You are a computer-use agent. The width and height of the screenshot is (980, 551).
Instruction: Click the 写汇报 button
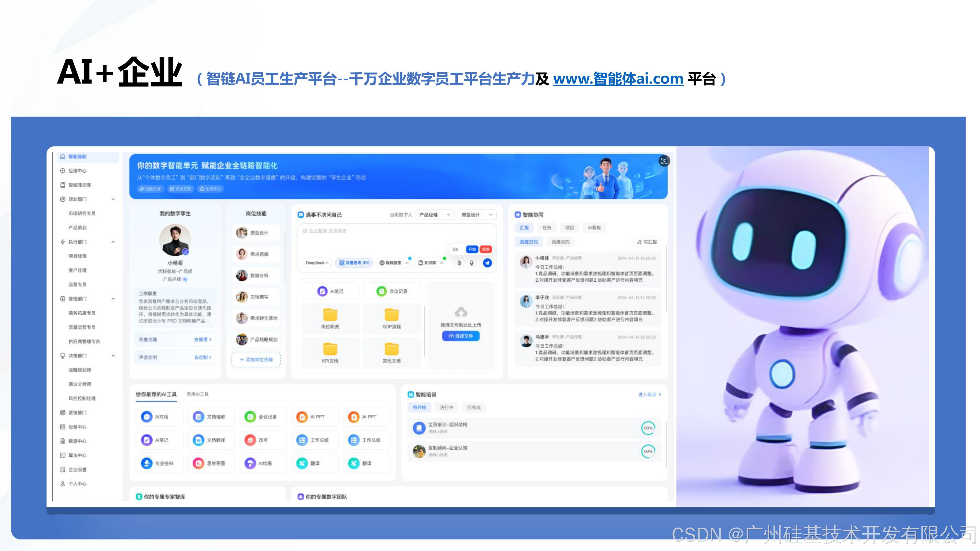[x=647, y=242]
